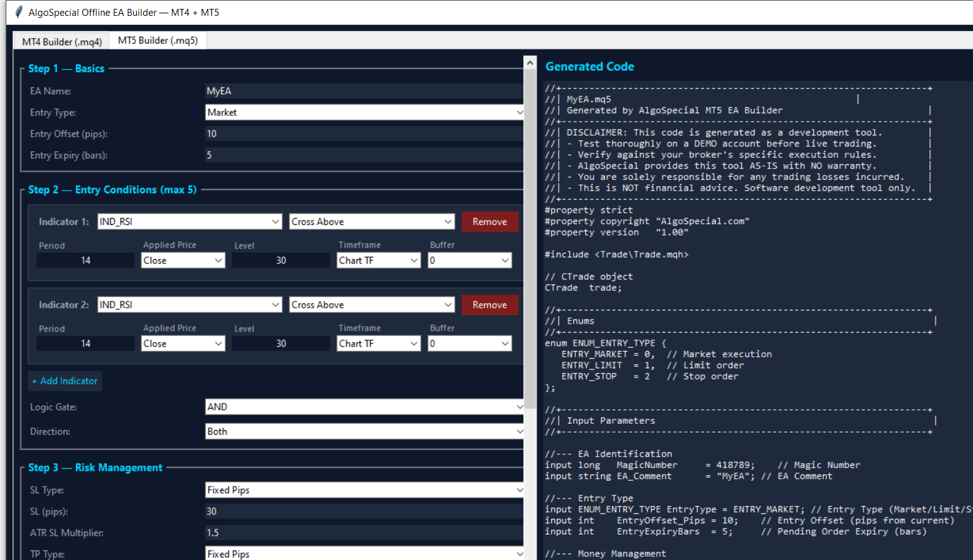Click the Step 3 — Risk Management heading
Viewport: 973px width, 560px height.
96,468
